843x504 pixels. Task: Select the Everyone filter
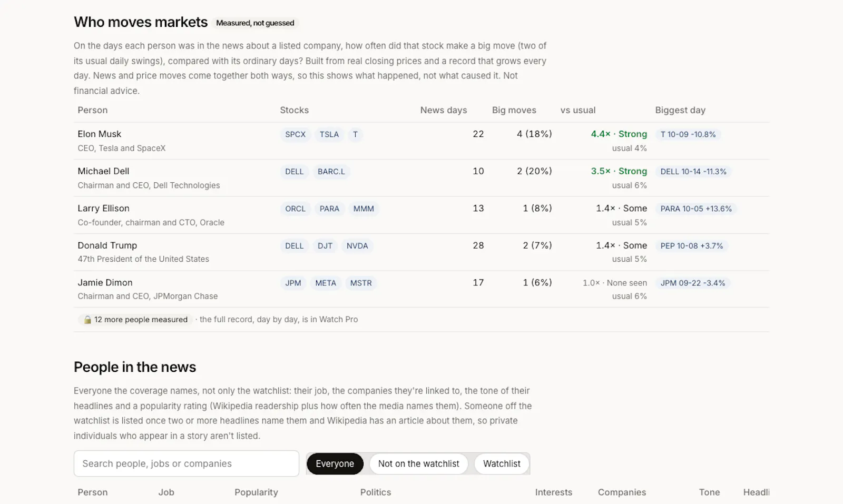(335, 464)
